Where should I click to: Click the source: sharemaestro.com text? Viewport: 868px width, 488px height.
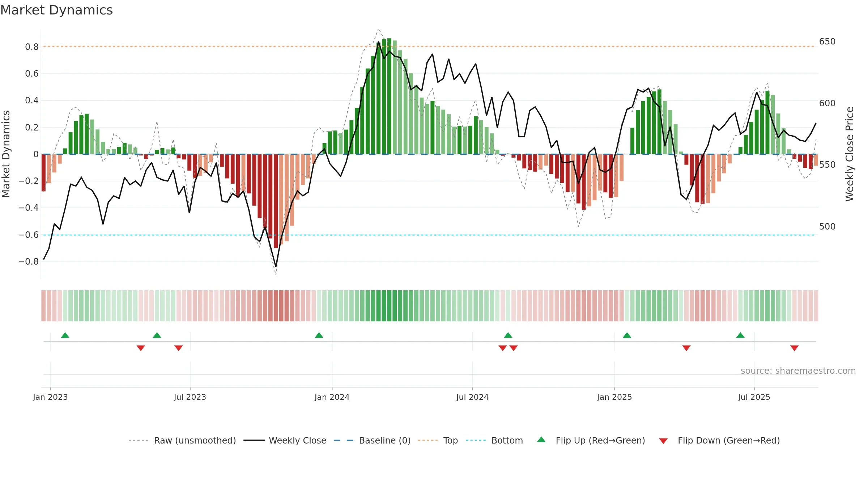(798, 371)
